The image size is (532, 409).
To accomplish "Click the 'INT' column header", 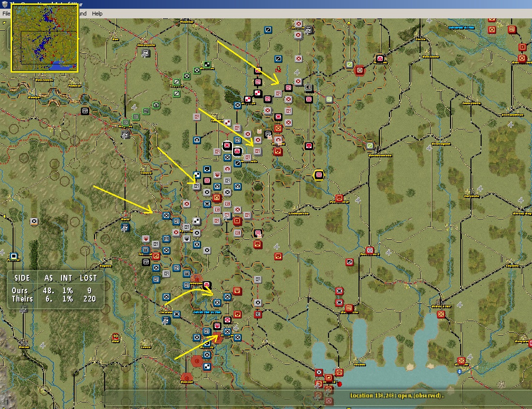I will pos(66,278).
